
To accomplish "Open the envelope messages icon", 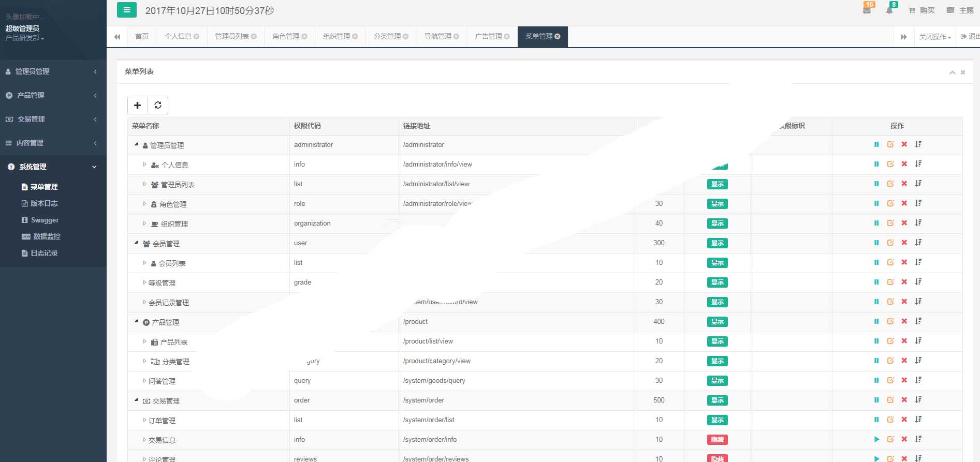I will tap(867, 10).
